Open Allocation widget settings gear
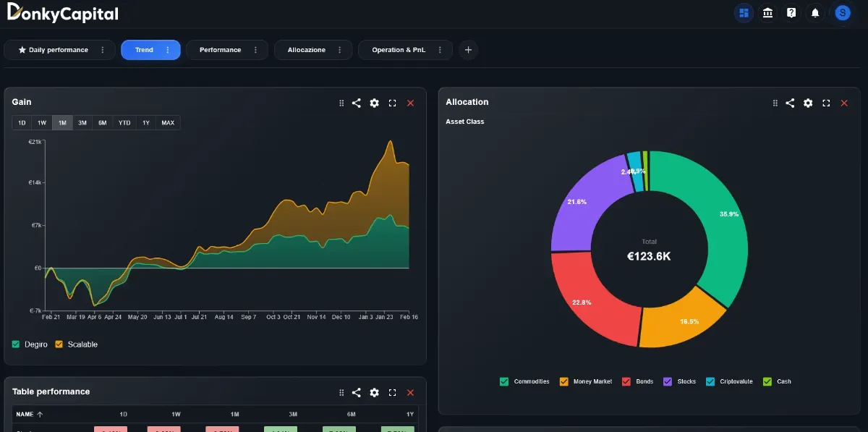 pos(808,103)
